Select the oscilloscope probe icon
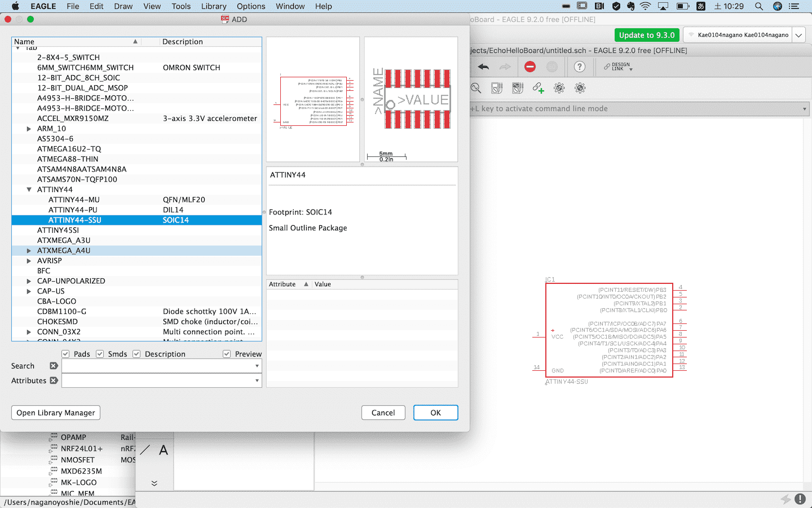Image resolution: width=812 pixels, height=508 pixels. tap(518, 88)
